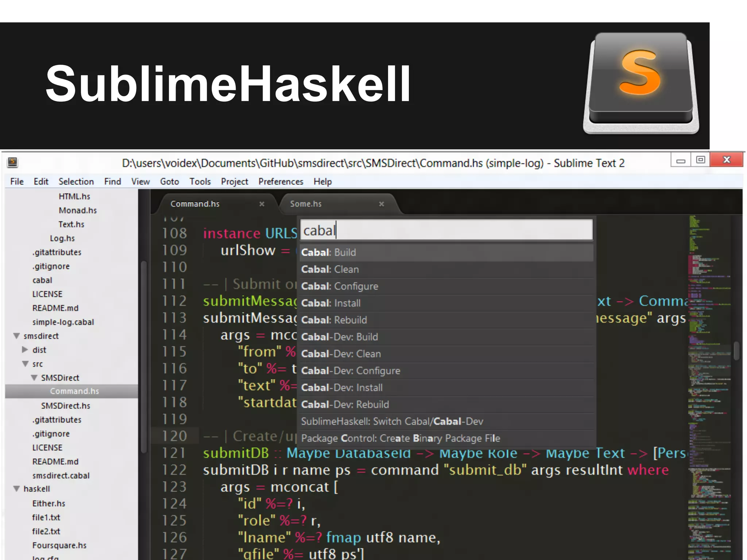Open file2.txt in the sidebar
747x560 pixels.
tap(46, 532)
